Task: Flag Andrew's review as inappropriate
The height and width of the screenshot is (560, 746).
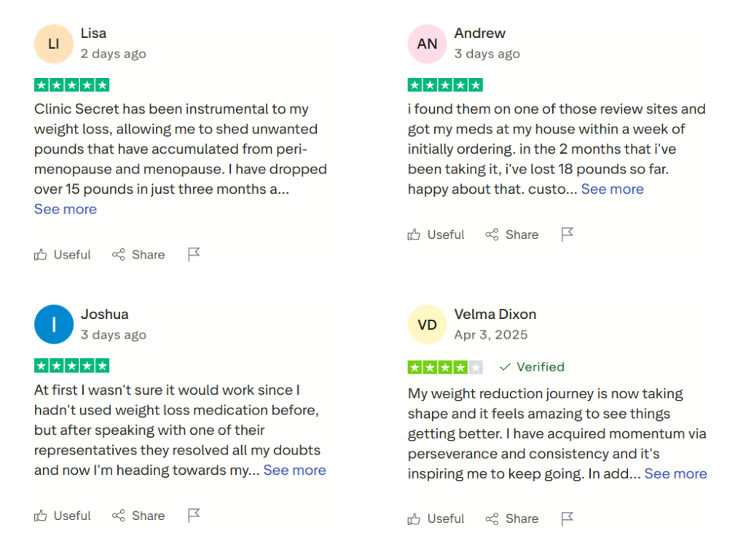Action: click(568, 234)
